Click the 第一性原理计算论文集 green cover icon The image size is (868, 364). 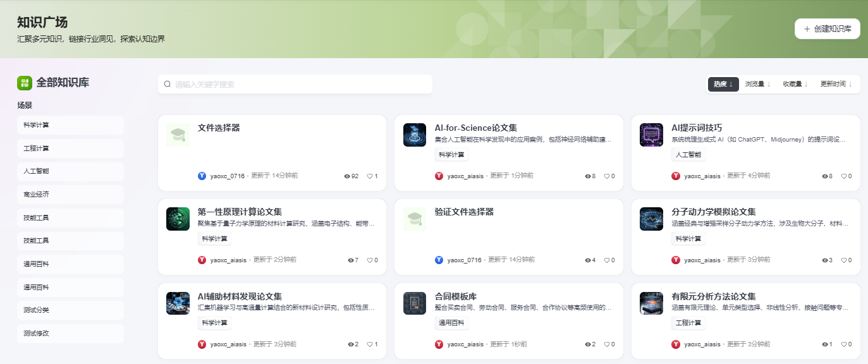point(178,219)
